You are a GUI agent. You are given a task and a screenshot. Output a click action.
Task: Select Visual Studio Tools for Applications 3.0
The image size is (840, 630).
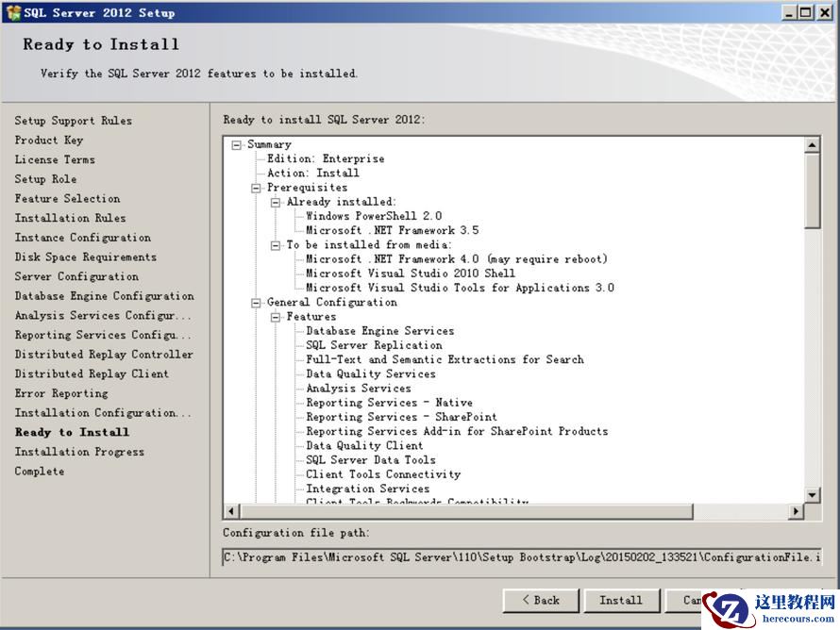pos(460,288)
